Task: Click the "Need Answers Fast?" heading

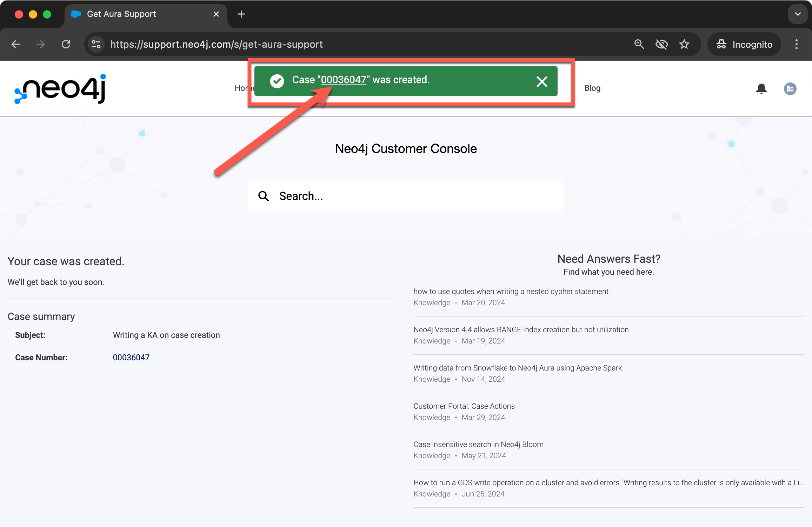Action: 609,259
